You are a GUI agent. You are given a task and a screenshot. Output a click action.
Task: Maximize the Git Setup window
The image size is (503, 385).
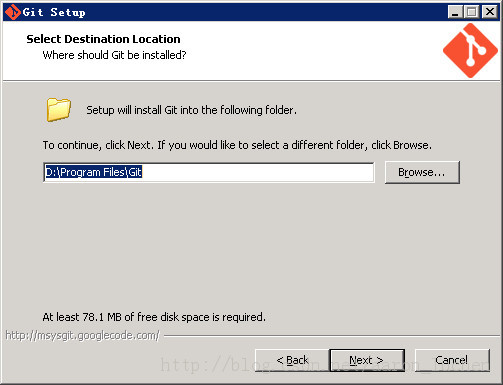472,12
